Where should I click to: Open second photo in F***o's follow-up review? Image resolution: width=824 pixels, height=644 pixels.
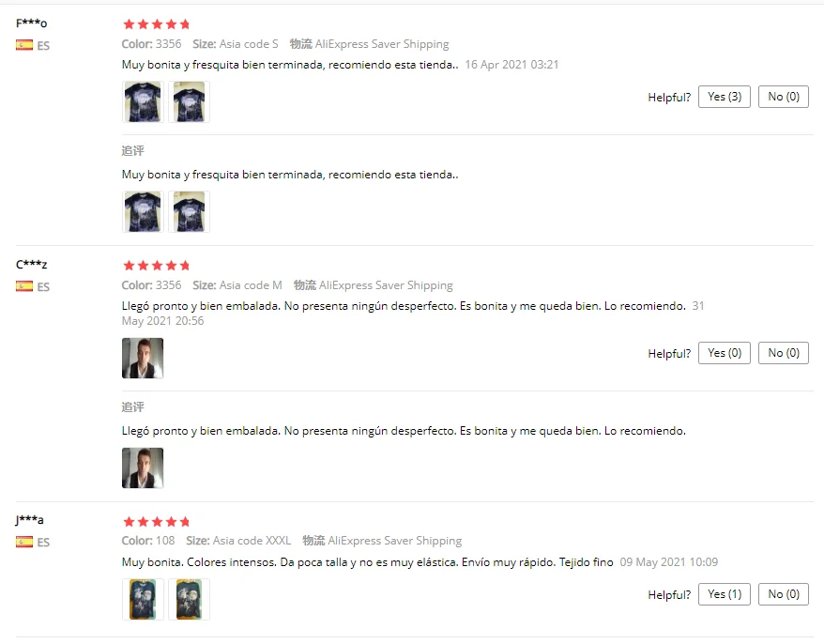190,212
